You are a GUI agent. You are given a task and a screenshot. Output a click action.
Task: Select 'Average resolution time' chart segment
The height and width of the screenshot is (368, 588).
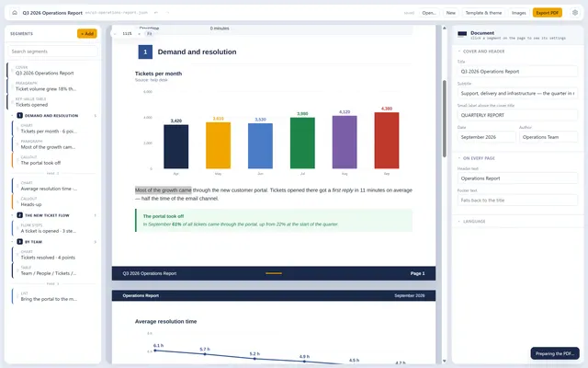coord(55,186)
